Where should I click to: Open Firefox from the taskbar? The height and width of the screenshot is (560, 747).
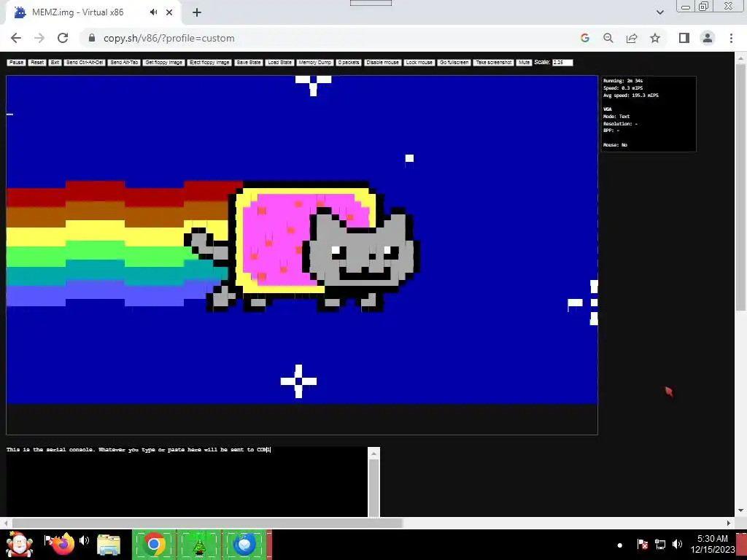pos(63,544)
